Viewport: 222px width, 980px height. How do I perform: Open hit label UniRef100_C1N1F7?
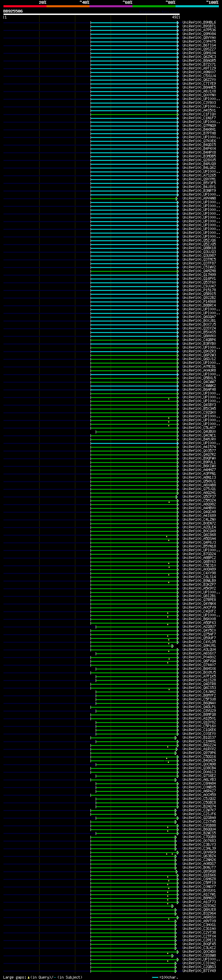tap(199, 118)
